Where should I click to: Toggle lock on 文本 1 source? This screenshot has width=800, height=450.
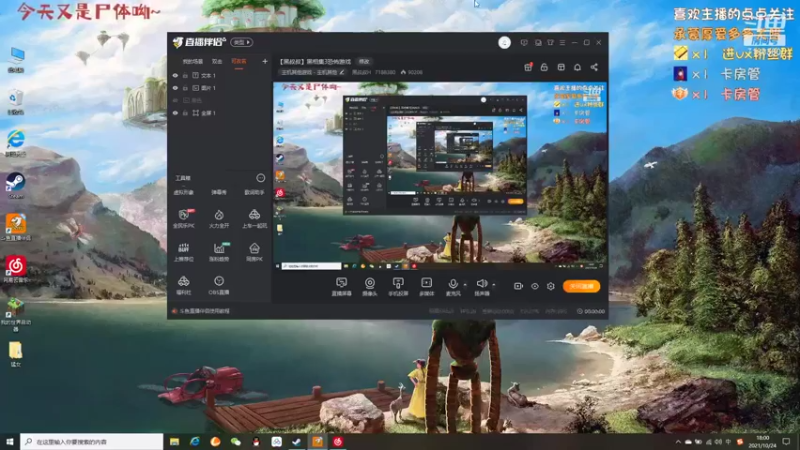pos(185,76)
